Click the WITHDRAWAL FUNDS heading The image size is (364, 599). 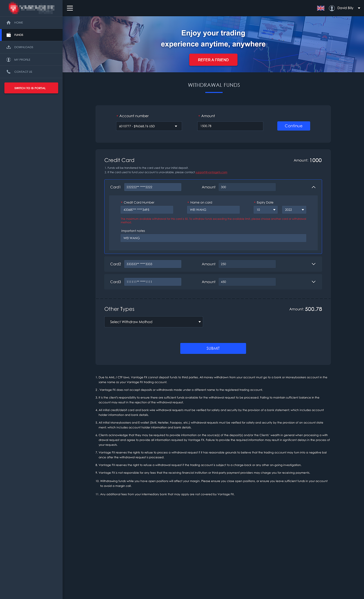[x=214, y=85]
